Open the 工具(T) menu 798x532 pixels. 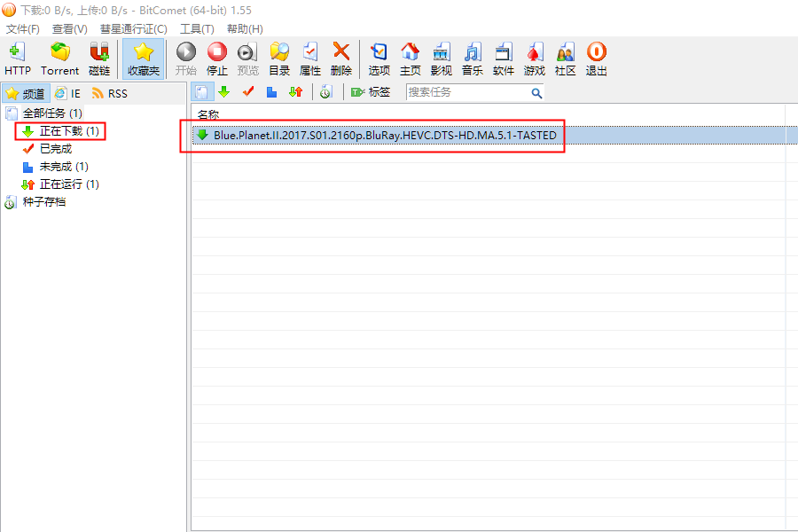click(197, 29)
